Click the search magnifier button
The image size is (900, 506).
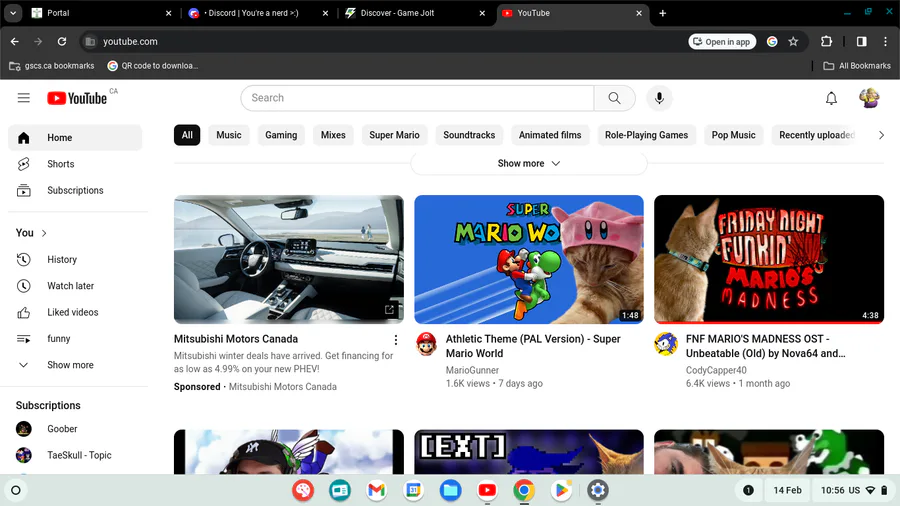[614, 98]
